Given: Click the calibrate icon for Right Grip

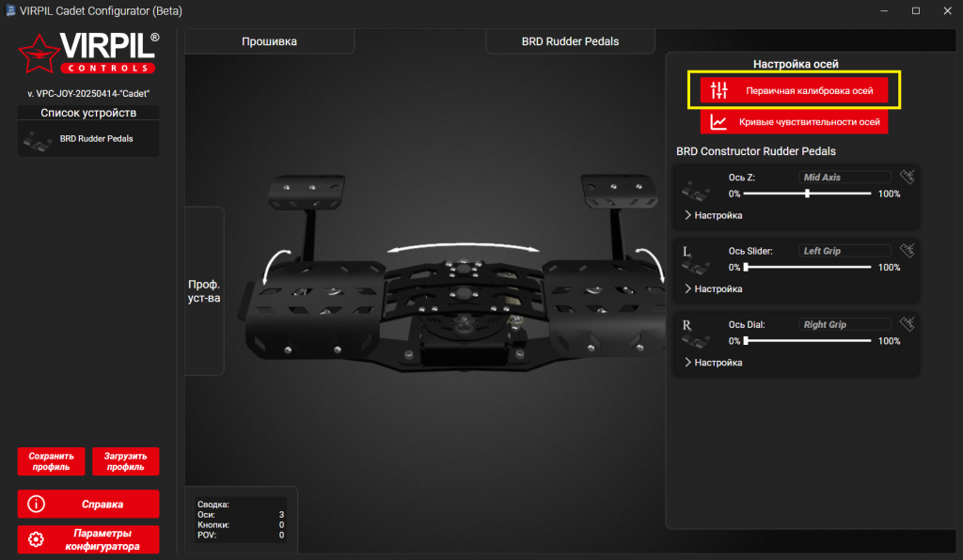Looking at the screenshot, I should 908,324.
